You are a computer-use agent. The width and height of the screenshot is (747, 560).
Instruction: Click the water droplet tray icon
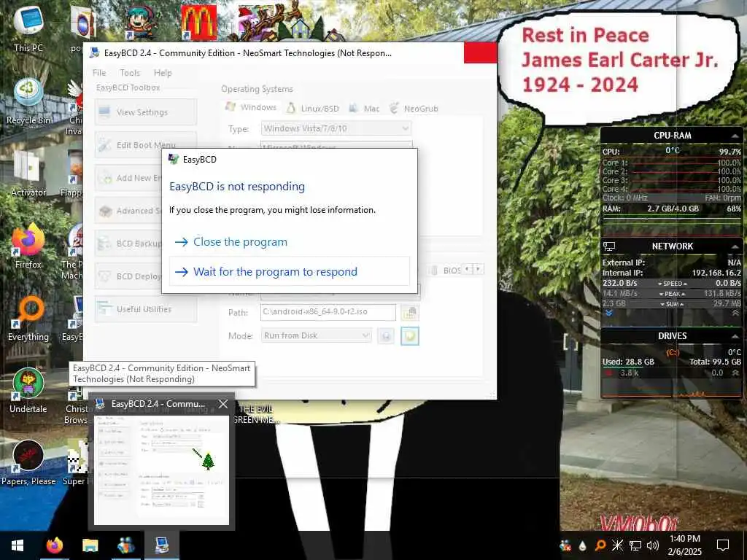click(x=583, y=545)
